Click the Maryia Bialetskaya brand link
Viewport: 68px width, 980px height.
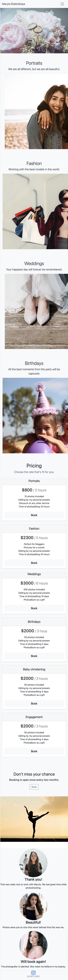pos(14,4)
